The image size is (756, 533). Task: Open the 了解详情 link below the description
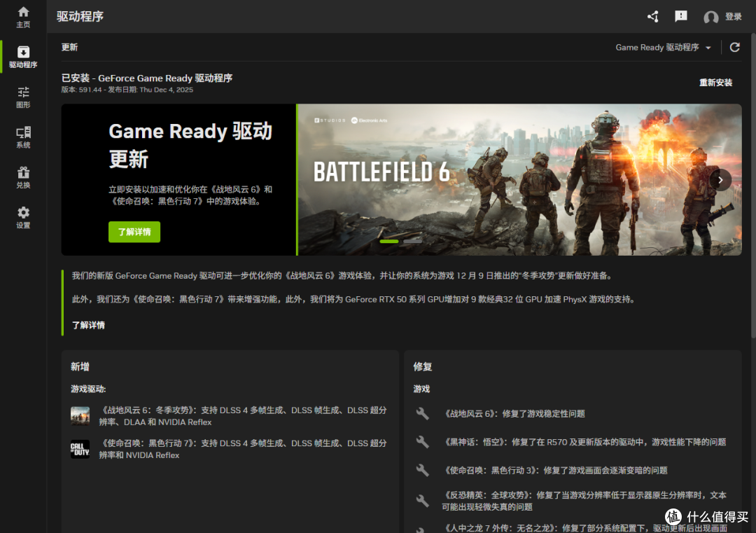[88, 325]
